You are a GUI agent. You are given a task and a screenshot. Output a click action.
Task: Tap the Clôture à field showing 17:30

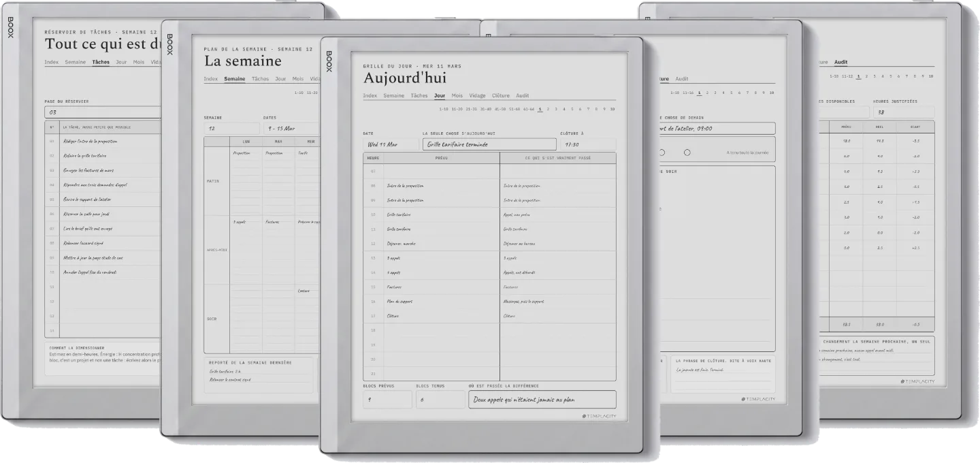tap(588, 144)
